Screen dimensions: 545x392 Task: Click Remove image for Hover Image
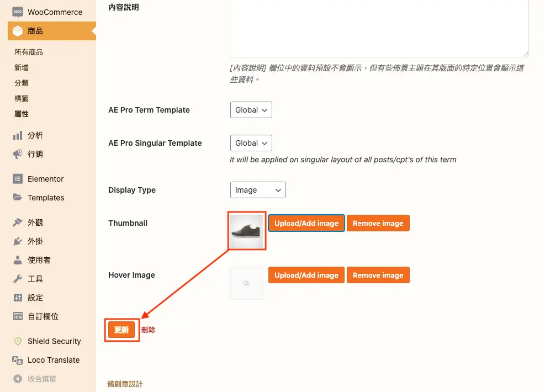(x=378, y=275)
